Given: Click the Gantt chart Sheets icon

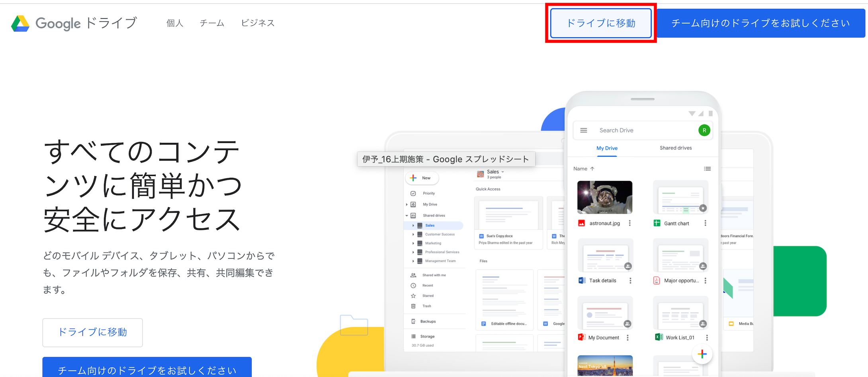Looking at the screenshot, I should point(657,223).
